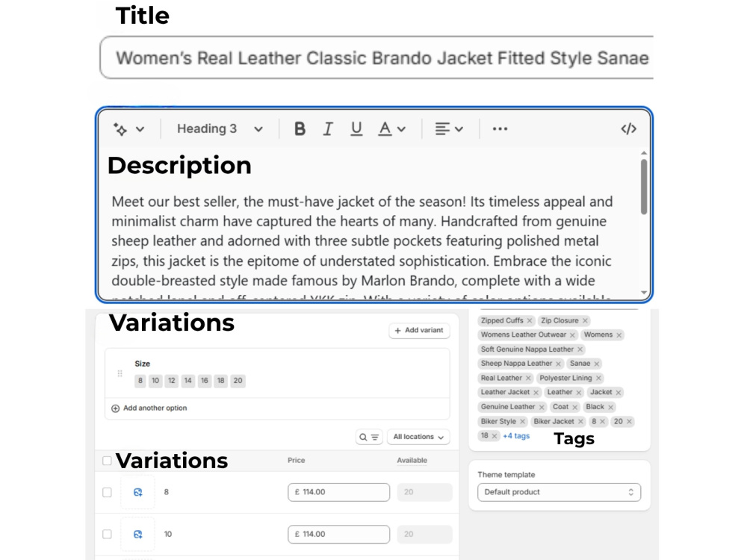Delete the Leather Jacket tag
This screenshot has width=747, height=560.
pos(536,393)
